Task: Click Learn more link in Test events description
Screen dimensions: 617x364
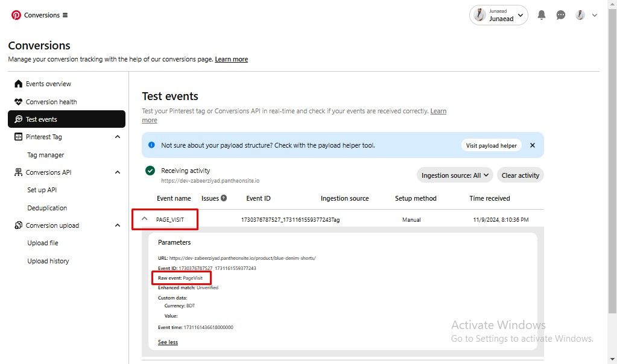Action: 438,111
